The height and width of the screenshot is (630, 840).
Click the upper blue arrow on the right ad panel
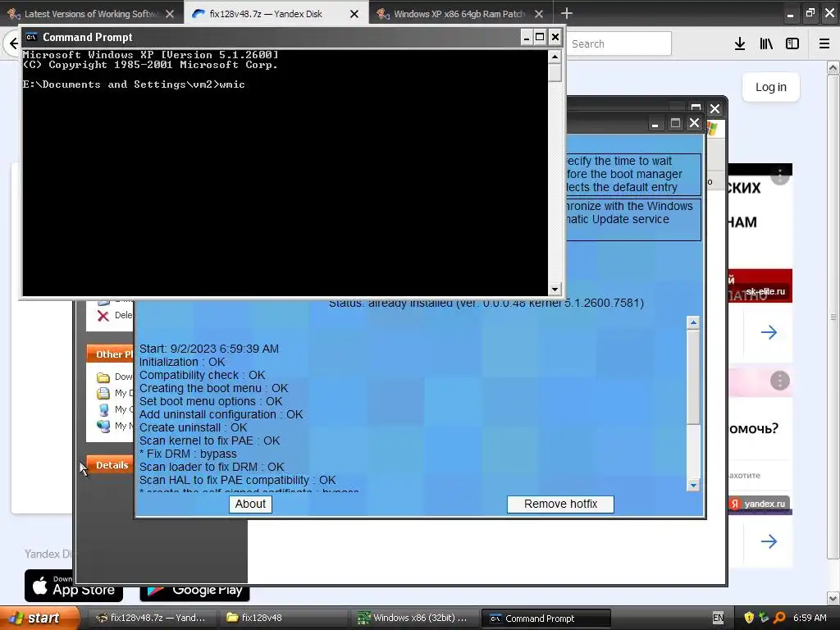point(769,332)
